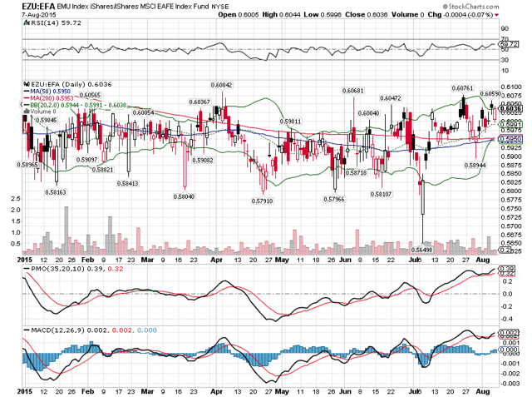532x397 pixels.
Task: Click the 0.60054 price label
Action: pyautogui.click(x=144, y=112)
